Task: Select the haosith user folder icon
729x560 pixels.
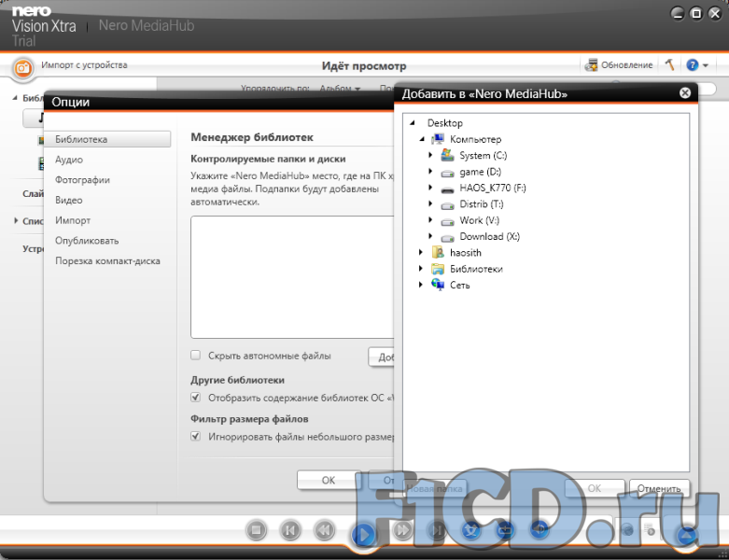Action: [438, 252]
